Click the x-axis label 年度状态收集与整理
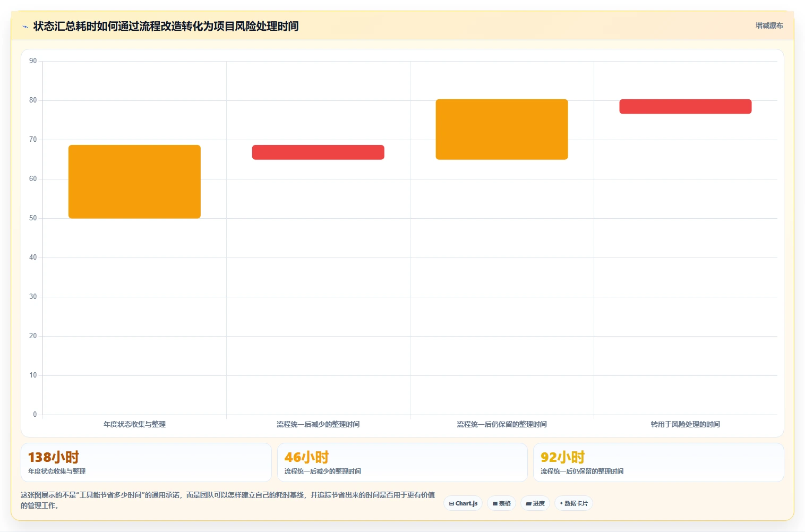This screenshot has width=805, height=532. [x=134, y=424]
